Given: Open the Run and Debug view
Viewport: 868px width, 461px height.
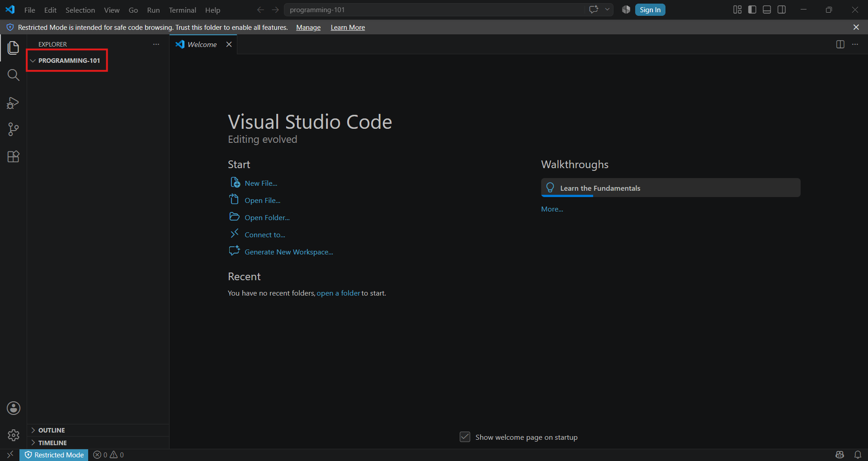Looking at the screenshot, I should point(13,103).
